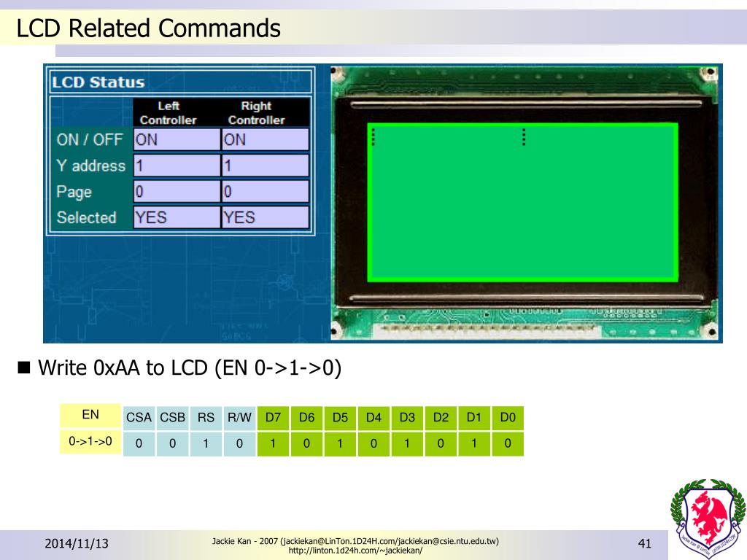Viewport: 747px width, 560px height.
Task: Click the Left Controller ON/OFF field
Action: coord(177,139)
